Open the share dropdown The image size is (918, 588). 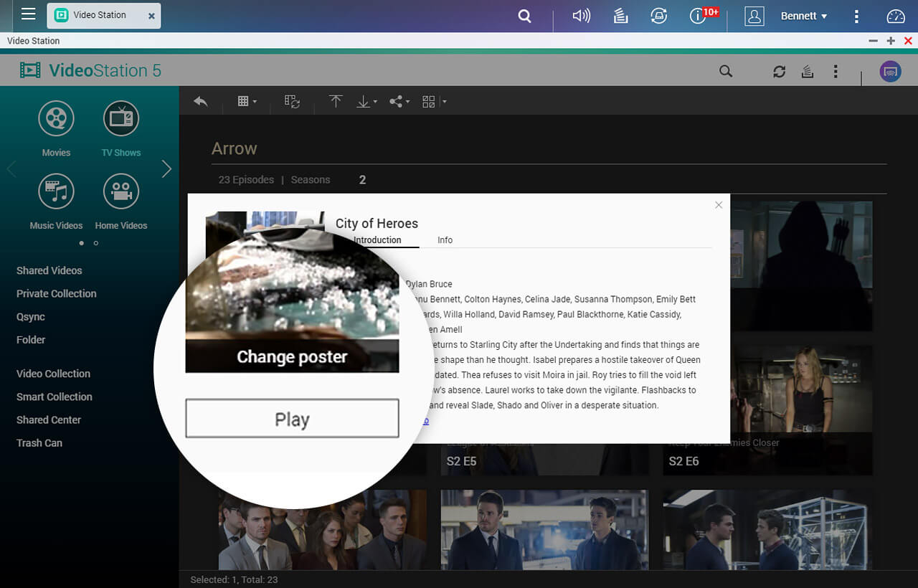(399, 102)
